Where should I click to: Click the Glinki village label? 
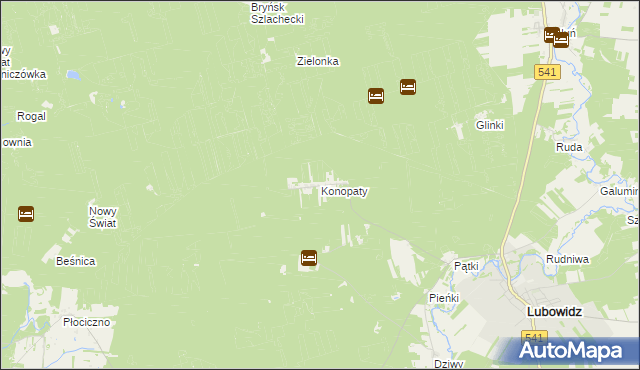(x=490, y=125)
